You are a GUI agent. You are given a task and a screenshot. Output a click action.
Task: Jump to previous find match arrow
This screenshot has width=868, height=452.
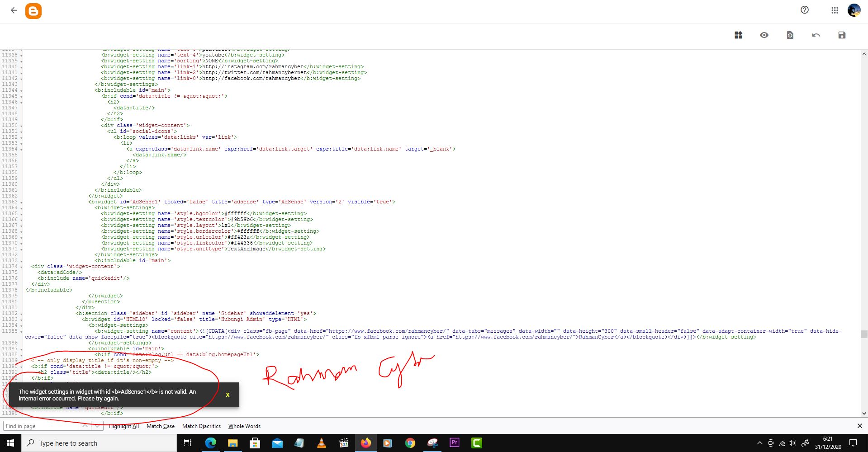[85, 426]
